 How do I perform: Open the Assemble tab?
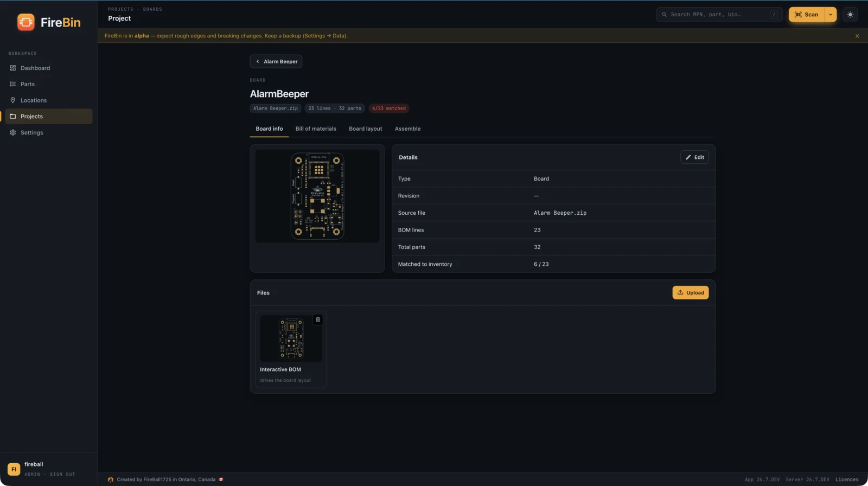point(407,129)
